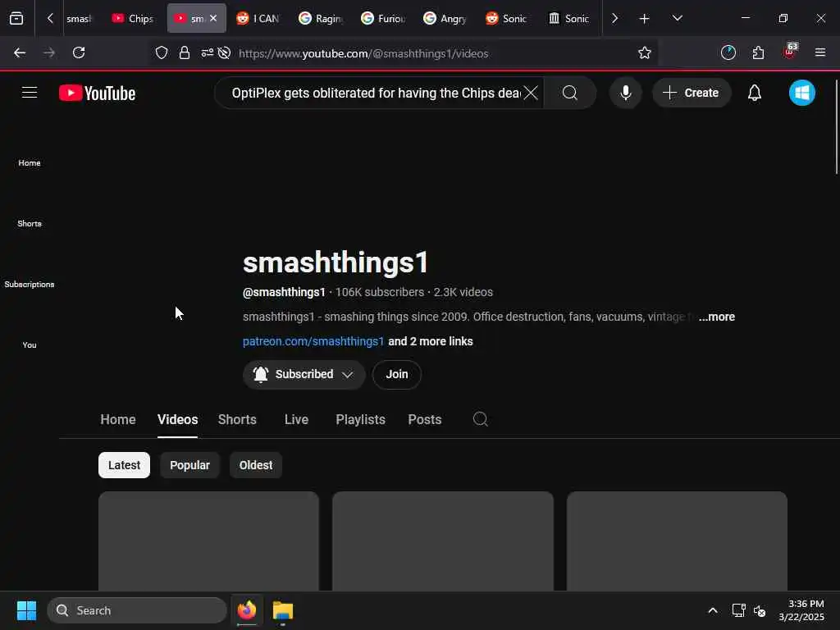This screenshot has width=840, height=630.
Task: Click the Join membership button
Action: (397, 374)
